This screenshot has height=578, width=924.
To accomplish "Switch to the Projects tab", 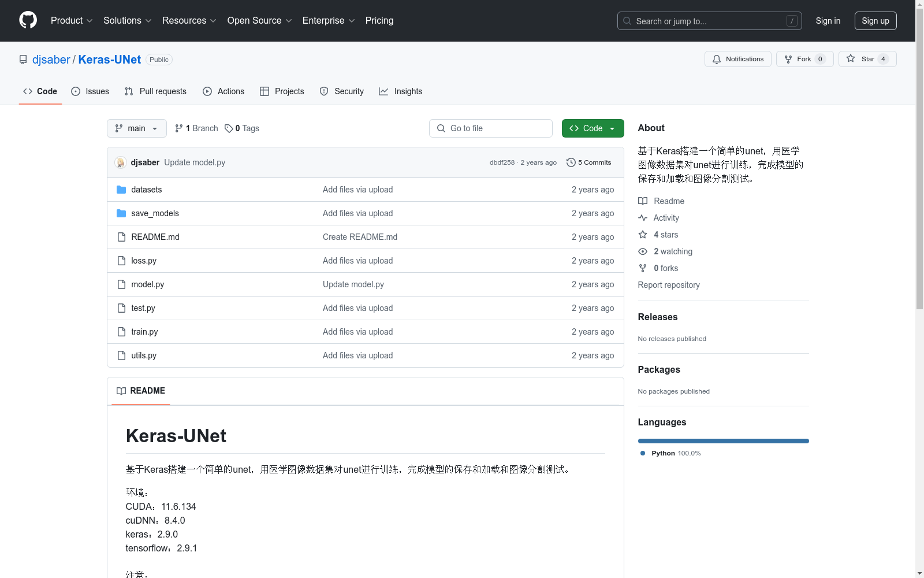I will (x=282, y=91).
